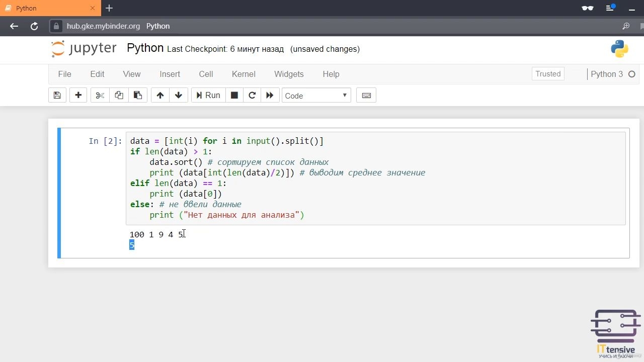644x362 pixels.
Task: Click the Run button
Action: point(208,96)
